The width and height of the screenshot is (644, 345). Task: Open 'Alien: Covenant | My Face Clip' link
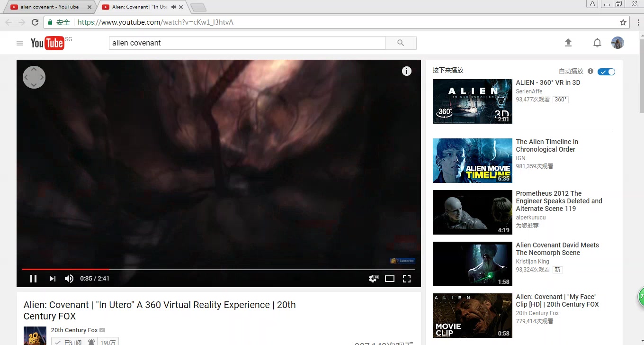coord(557,300)
